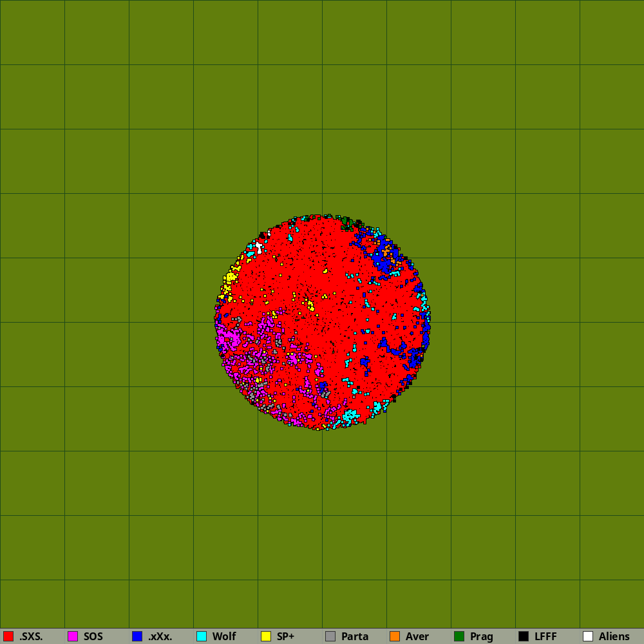Select the '.SXS.' legend label
Image resolution: width=644 pixels, height=644 pixels.
[x=31, y=637]
